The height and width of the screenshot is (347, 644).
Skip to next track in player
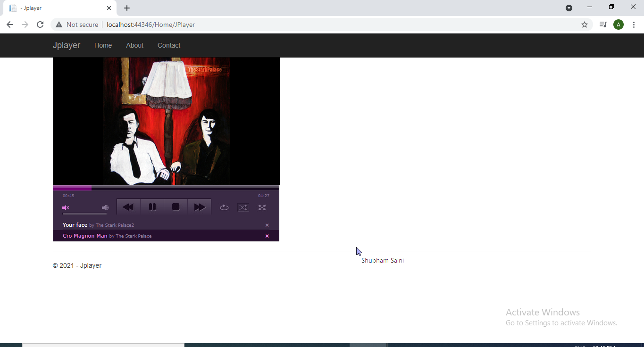200,207
